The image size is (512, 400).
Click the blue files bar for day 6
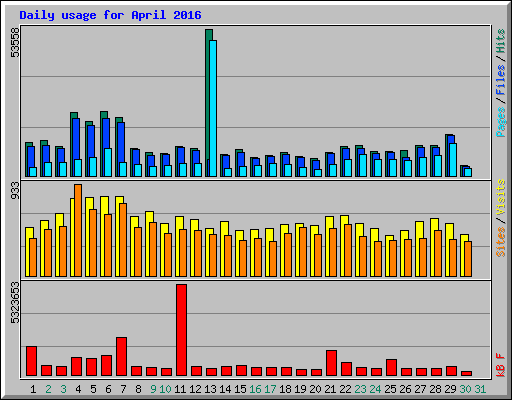[106, 133]
